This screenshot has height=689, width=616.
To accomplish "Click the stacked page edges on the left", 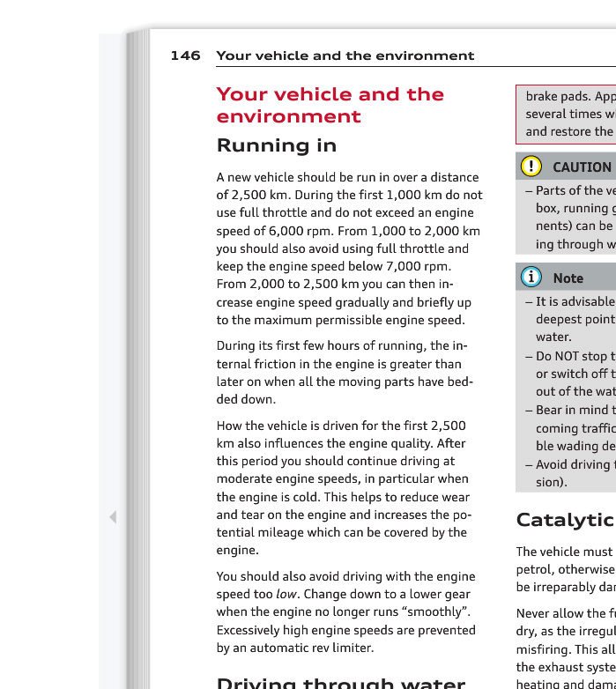I will [x=137, y=352].
